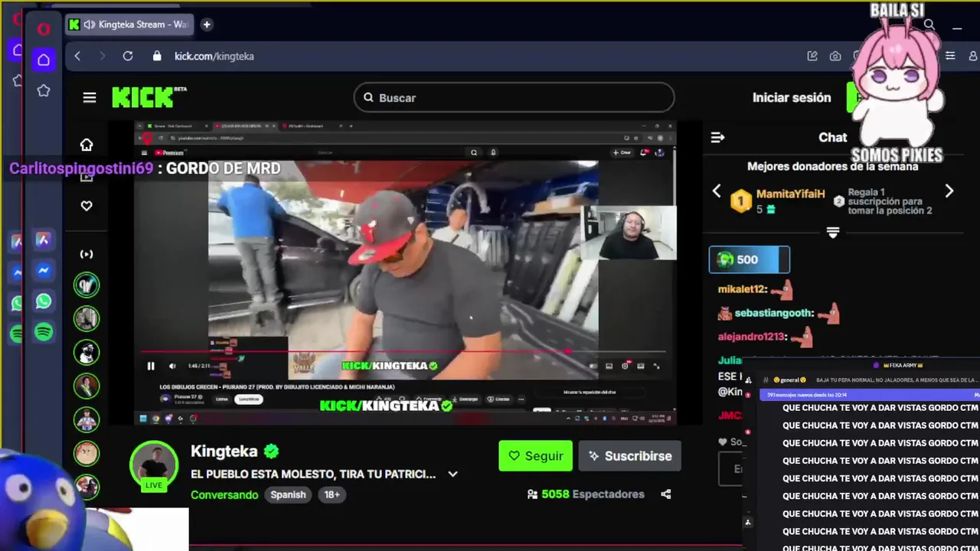Open Opera easy setup sliders icon

click(950, 56)
